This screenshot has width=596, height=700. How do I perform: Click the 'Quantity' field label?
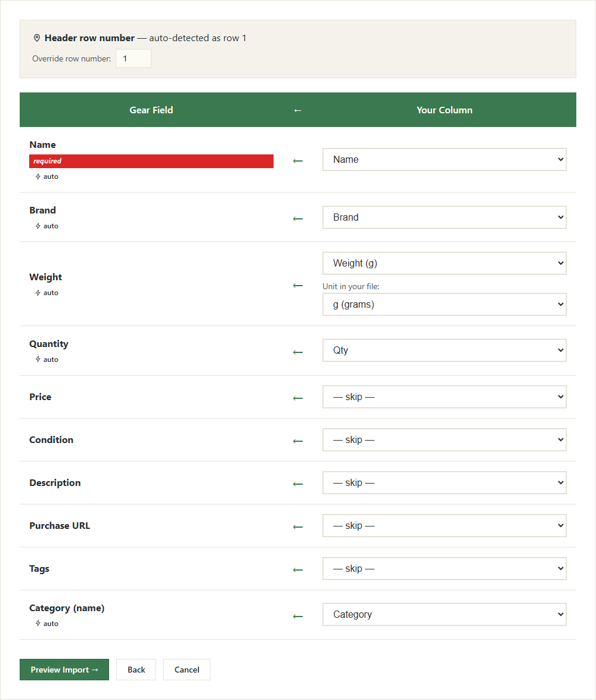[49, 344]
